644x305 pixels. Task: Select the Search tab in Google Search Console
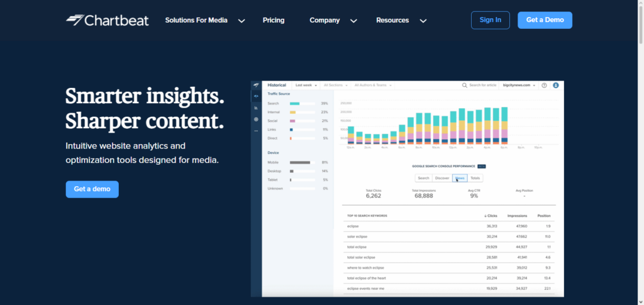click(x=423, y=178)
